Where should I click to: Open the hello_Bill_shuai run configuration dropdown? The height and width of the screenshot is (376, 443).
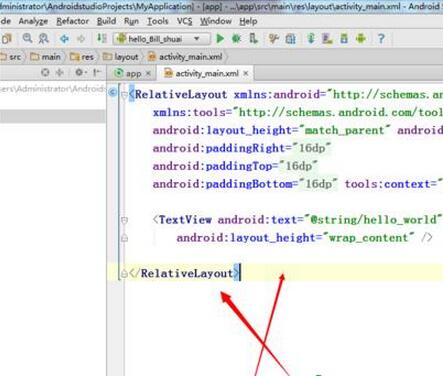coord(162,39)
